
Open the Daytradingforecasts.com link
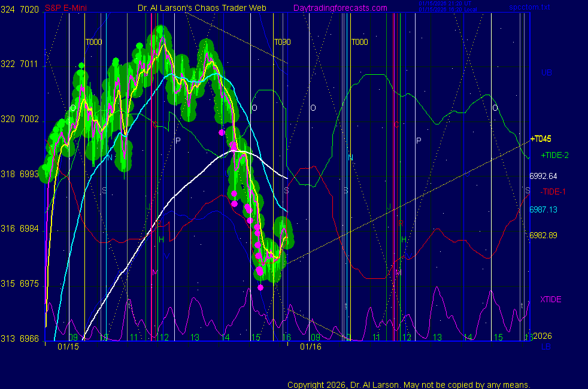click(340, 8)
